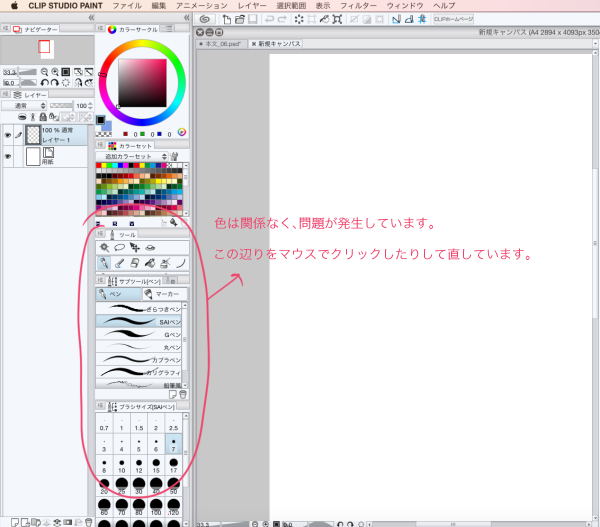This screenshot has width=600, height=527.
Task: Create a new canvas from the command bar
Action: coord(227,19)
